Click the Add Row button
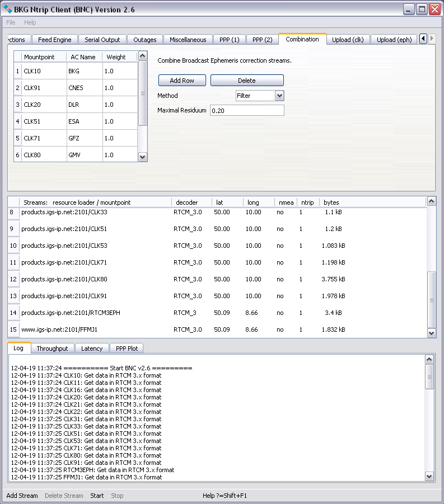The height and width of the screenshot is (504, 444). point(182,81)
